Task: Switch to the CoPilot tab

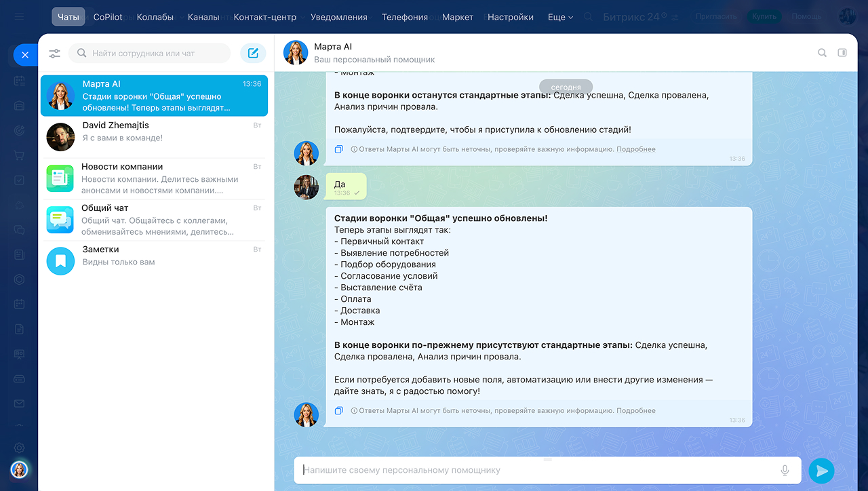Action: tap(108, 17)
